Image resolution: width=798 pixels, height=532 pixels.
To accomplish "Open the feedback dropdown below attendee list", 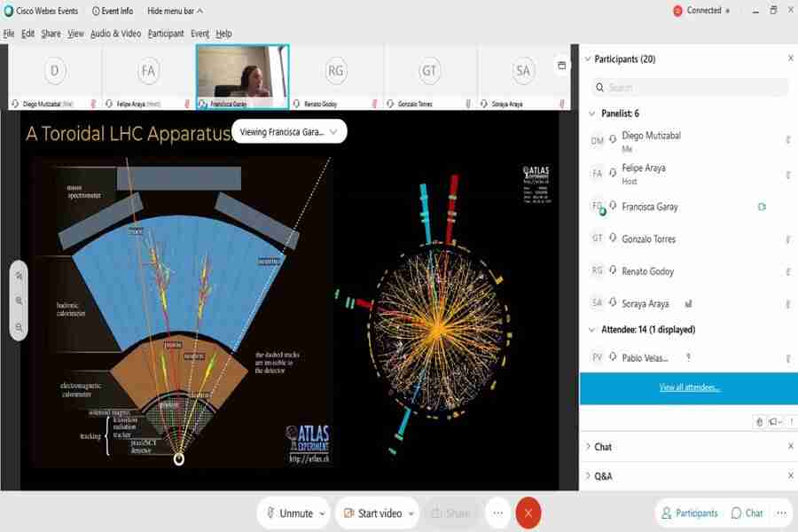I will tap(776, 421).
